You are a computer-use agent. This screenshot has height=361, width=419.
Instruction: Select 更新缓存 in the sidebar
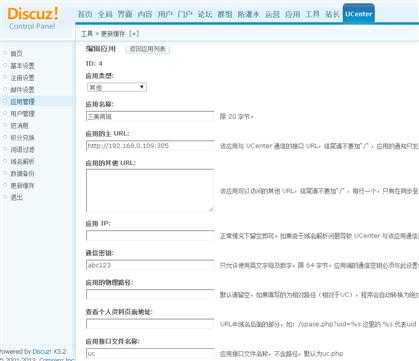coord(22,186)
